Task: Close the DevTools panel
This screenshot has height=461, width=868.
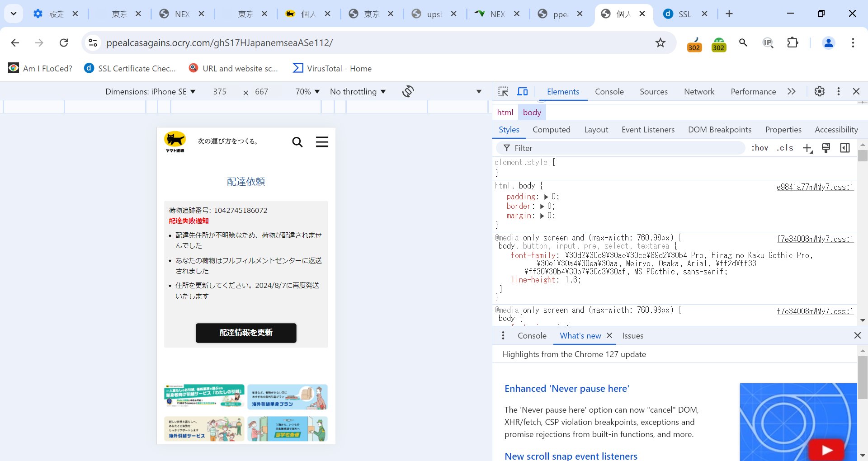Action: (856, 91)
